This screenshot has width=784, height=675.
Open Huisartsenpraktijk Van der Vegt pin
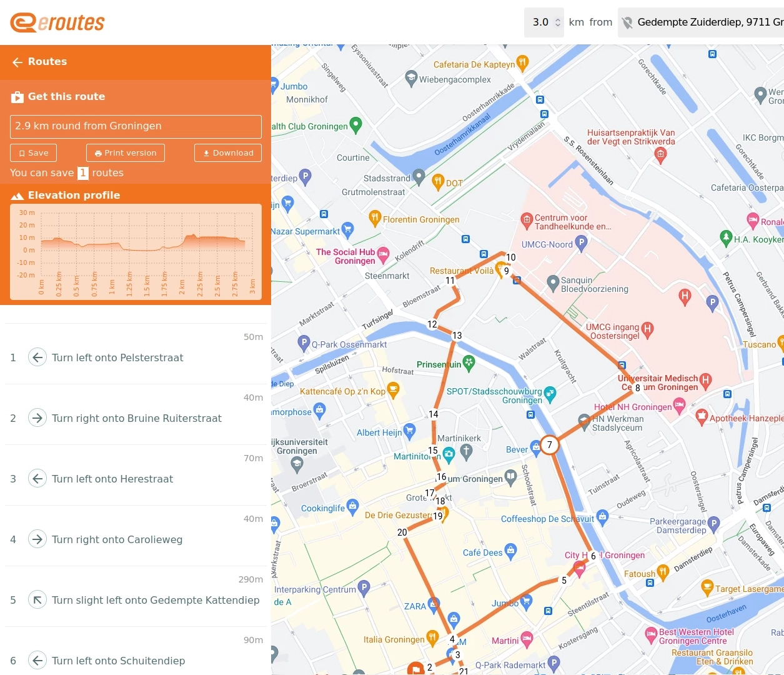(660, 156)
